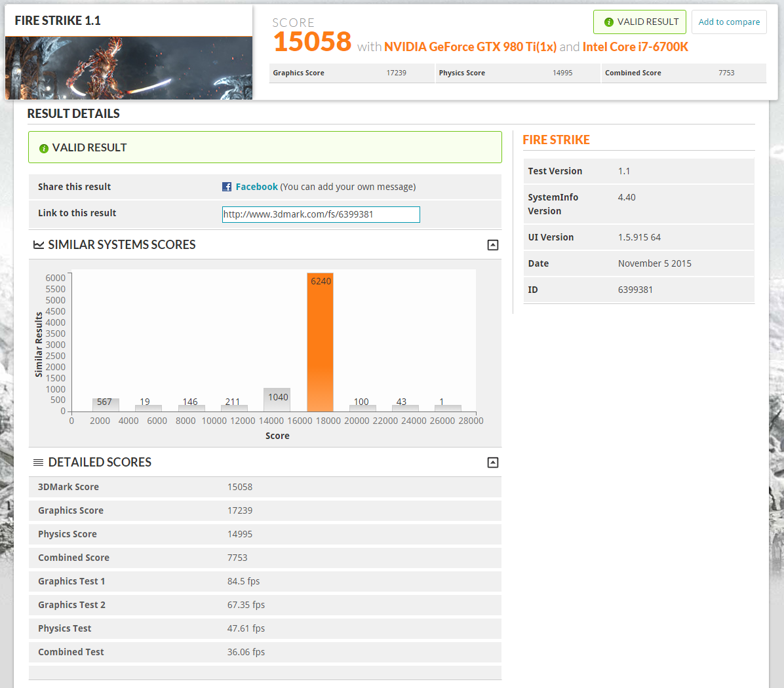Screen dimensions: 784x688
Task: Click the 1040 bar in the chart
Action: point(277,400)
